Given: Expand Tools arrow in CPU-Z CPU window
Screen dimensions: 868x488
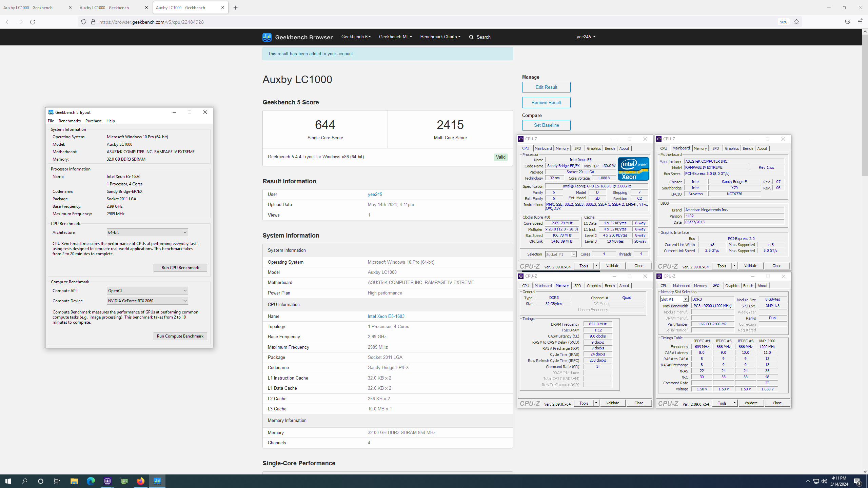Looking at the screenshot, I should click(x=596, y=266).
